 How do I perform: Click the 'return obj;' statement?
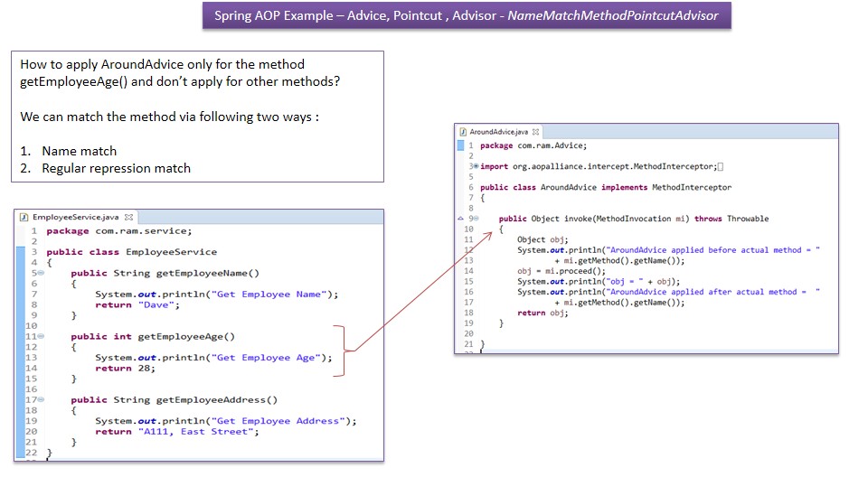[542, 313]
